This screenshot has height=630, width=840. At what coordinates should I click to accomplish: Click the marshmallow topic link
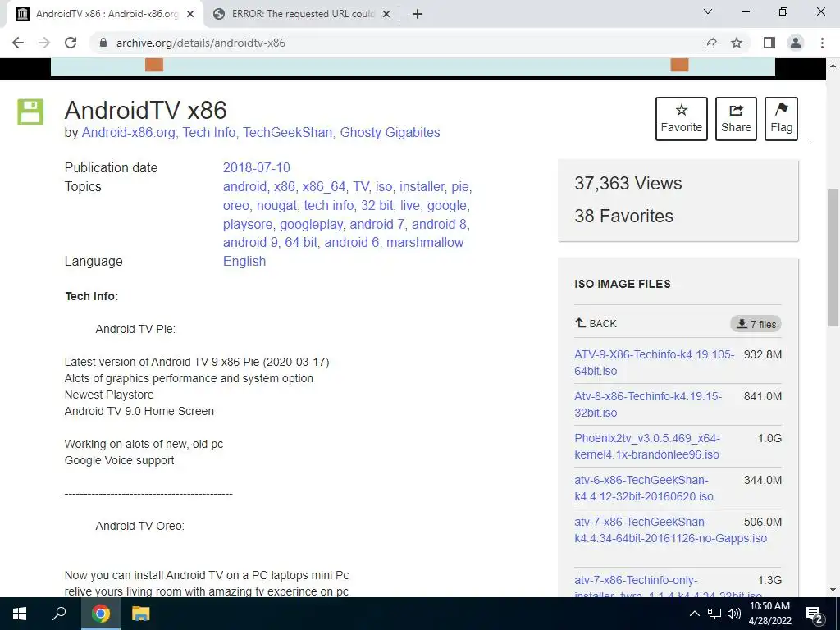(425, 243)
